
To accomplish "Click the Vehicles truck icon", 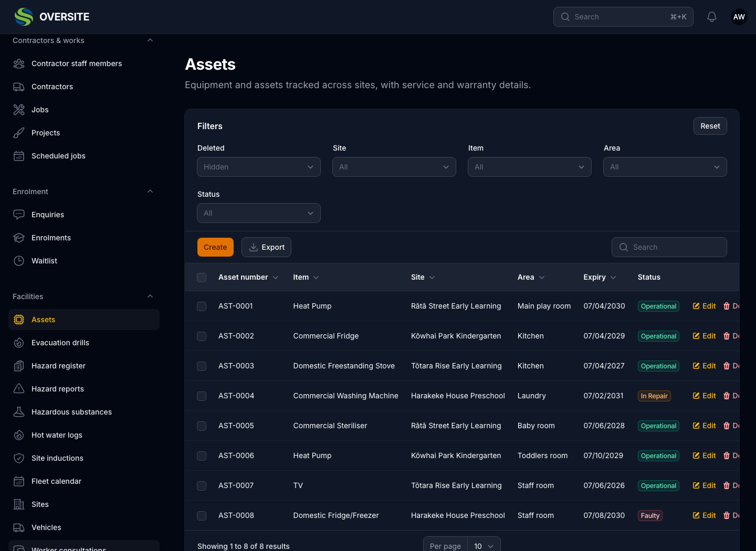I will (x=19, y=527).
